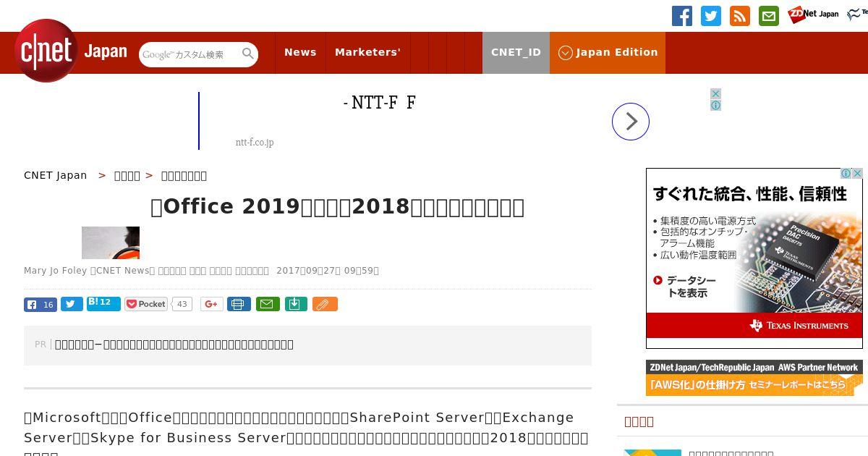This screenshot has height=456, width=868.
Task: Email the article via green envelope icon
Action: (x=268, y=304)
